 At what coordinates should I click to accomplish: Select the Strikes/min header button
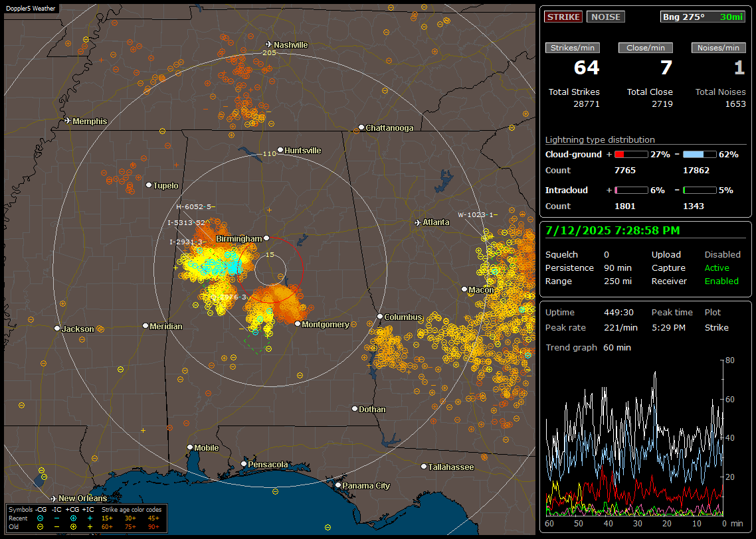point(573,48)
